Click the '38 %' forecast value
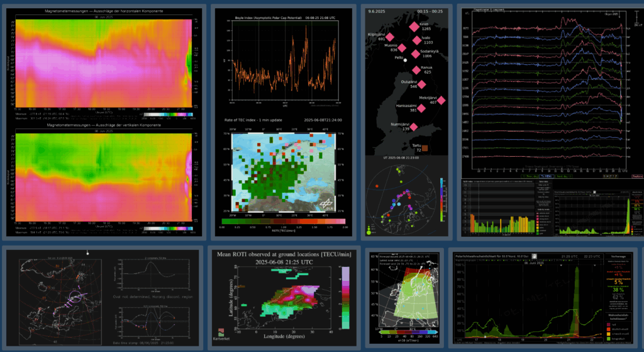The width and height of the screenshot is (644, 352). tap(618, 290)
